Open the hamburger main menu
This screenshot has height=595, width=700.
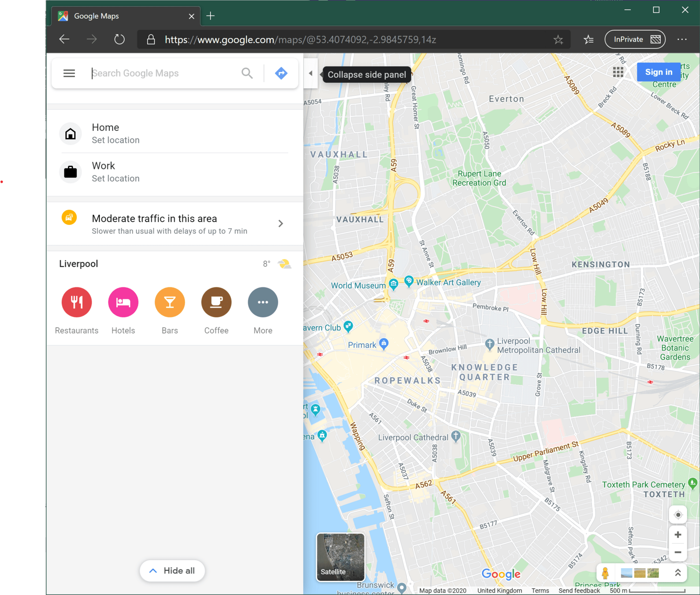(x=69, y=73)
